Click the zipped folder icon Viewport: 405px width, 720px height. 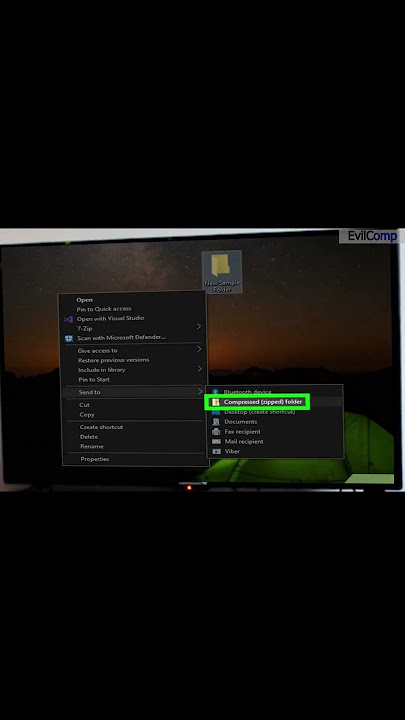coord(215,402)
